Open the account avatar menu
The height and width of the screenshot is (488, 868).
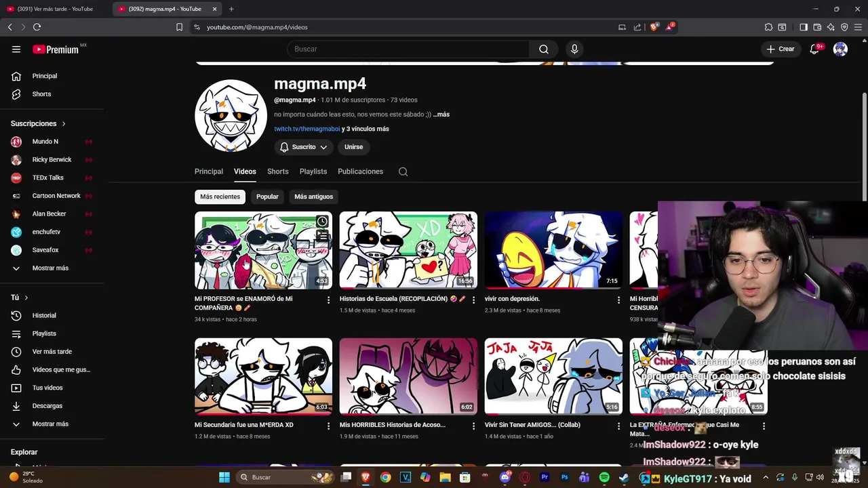pyautogui.click(x=840, y=49)
